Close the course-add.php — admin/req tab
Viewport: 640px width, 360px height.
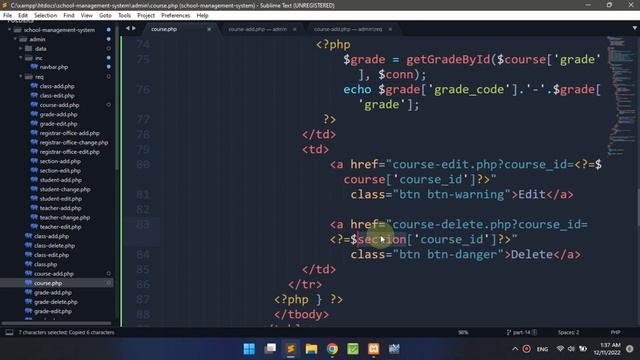pyautogui.click(x=390, y=29)
